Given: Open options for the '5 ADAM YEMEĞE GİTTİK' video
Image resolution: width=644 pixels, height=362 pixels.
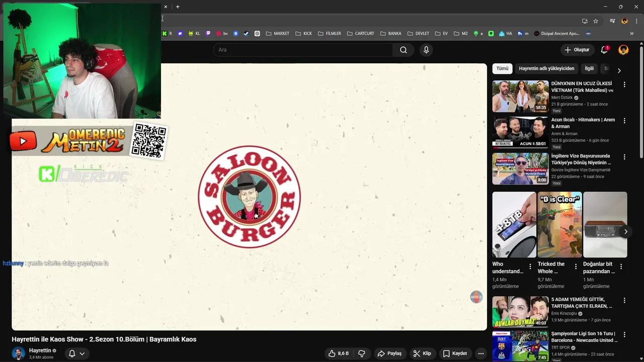Looking at the screenshot, I should pyautogui.click(x=624, y=301).
